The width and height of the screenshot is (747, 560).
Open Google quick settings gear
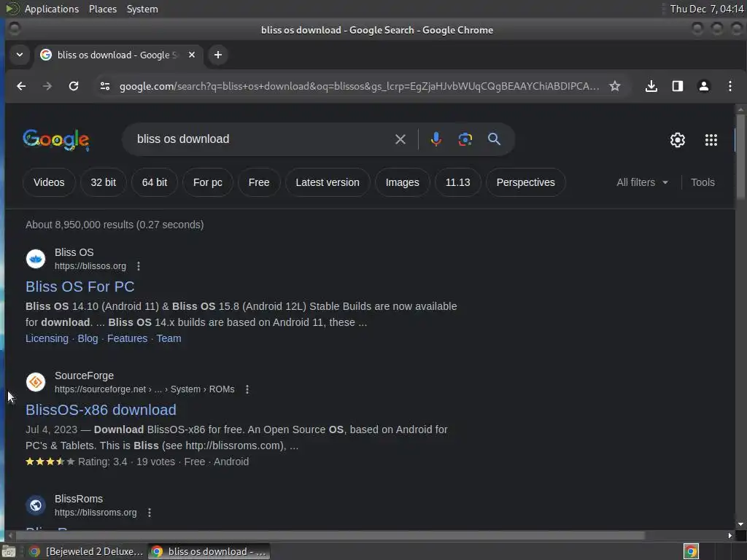point(678,140)
